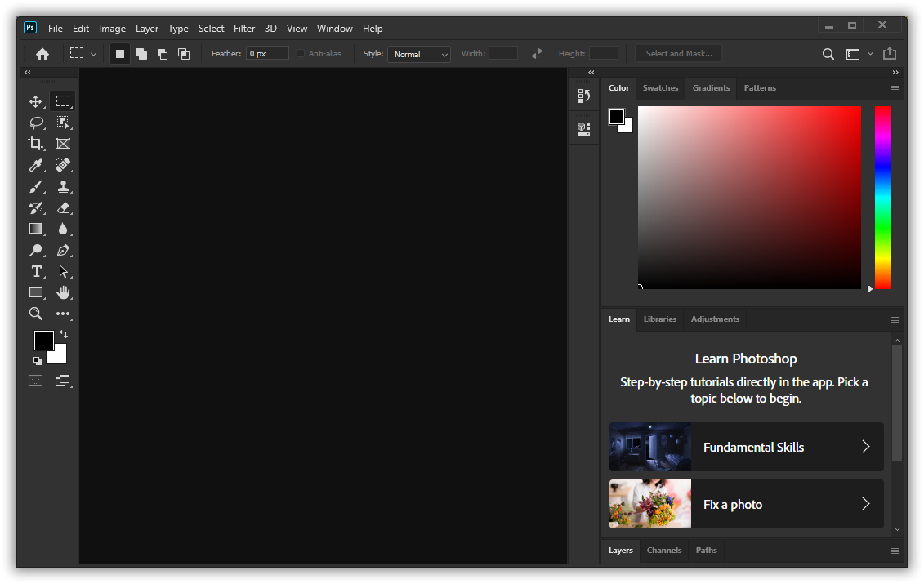Choose Intersect with selection mode
Viewport: 924px width, 584px height.
tap(184, 54)
